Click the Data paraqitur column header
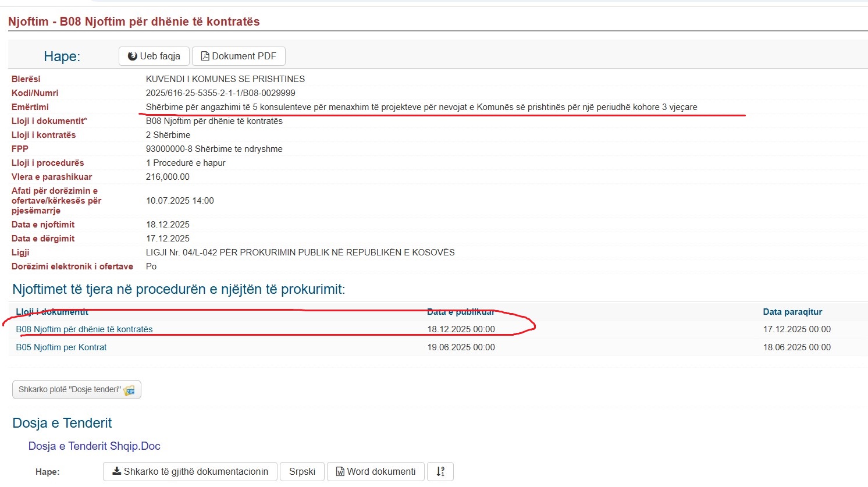This screenshot has height=487, width=868. [792, 312]
